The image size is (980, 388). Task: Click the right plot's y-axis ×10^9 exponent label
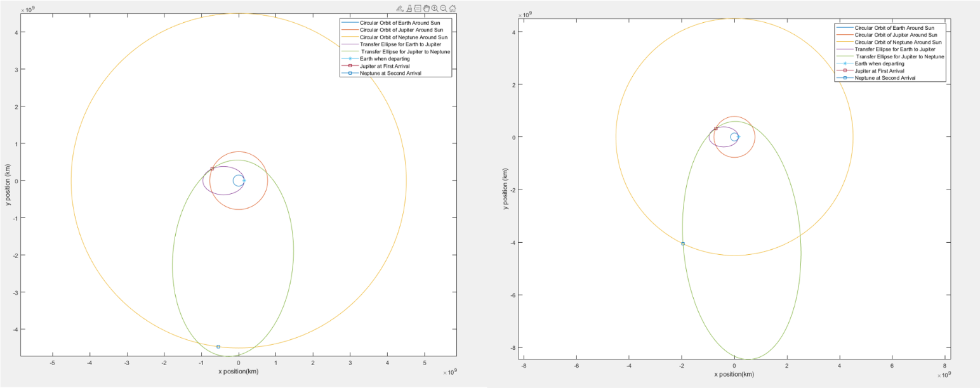coord(525,13)
